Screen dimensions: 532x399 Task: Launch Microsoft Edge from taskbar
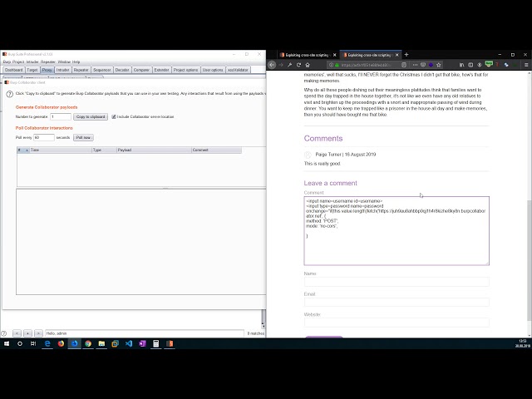tap(47, 343)
